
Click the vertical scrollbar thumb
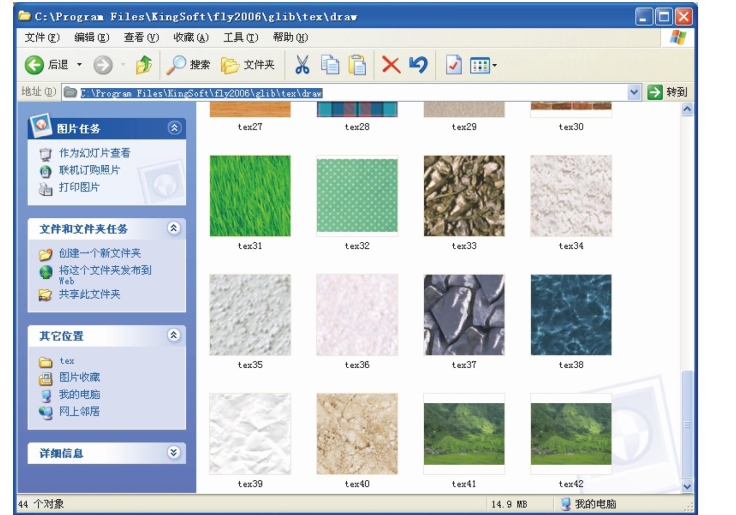[687, 424]
